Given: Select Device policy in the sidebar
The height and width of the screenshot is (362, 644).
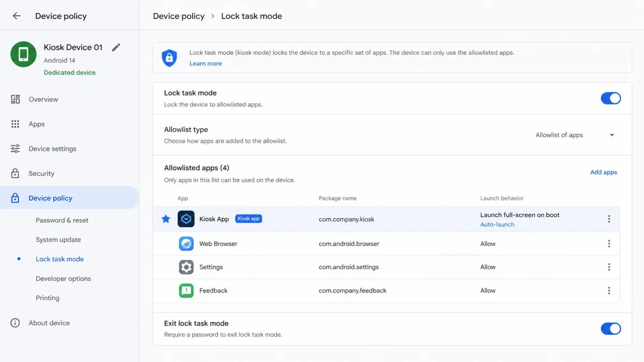Looking at the screenshot, I should [70, 198].
